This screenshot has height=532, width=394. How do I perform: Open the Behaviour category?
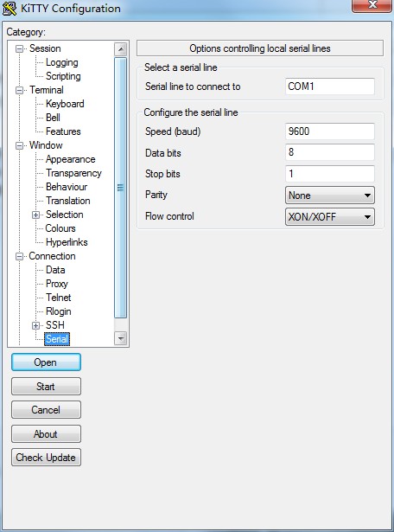(x=67, y=187)
